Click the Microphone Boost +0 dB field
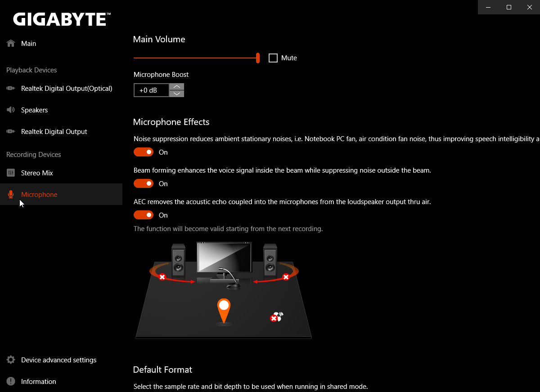The image size is (540, 392). tap(152, 90)
